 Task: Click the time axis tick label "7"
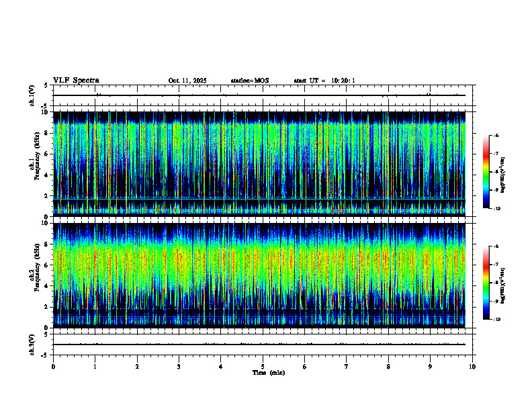point(347,367)
